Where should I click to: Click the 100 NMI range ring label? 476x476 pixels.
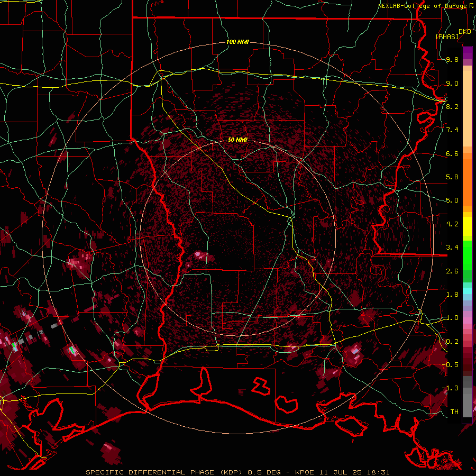[237, 42]
